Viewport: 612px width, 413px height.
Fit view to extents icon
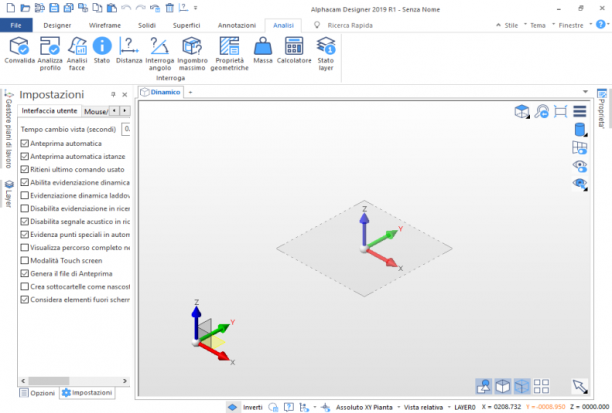pyautogui.click(x=560, y=112)
